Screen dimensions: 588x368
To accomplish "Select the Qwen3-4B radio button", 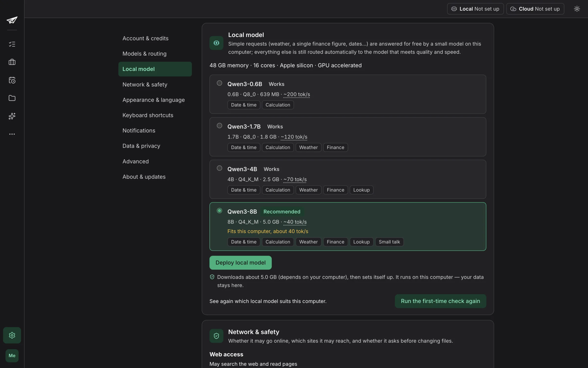I will pos(219,168).
